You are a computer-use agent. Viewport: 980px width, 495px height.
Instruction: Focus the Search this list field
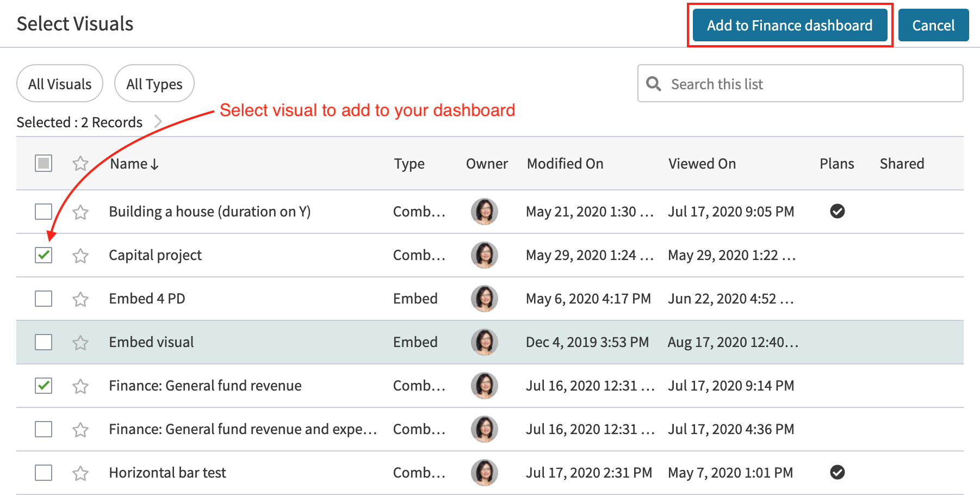coord(801,84)
